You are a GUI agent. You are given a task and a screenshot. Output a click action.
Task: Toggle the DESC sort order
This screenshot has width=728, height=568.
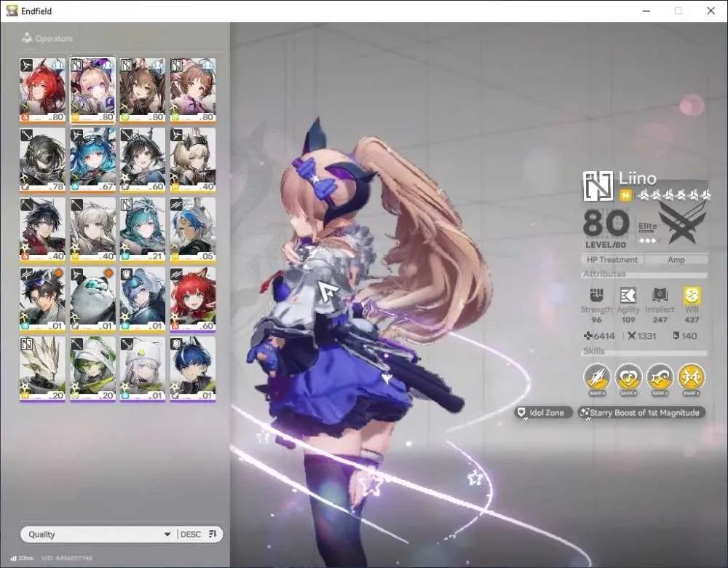coord(190,534)
